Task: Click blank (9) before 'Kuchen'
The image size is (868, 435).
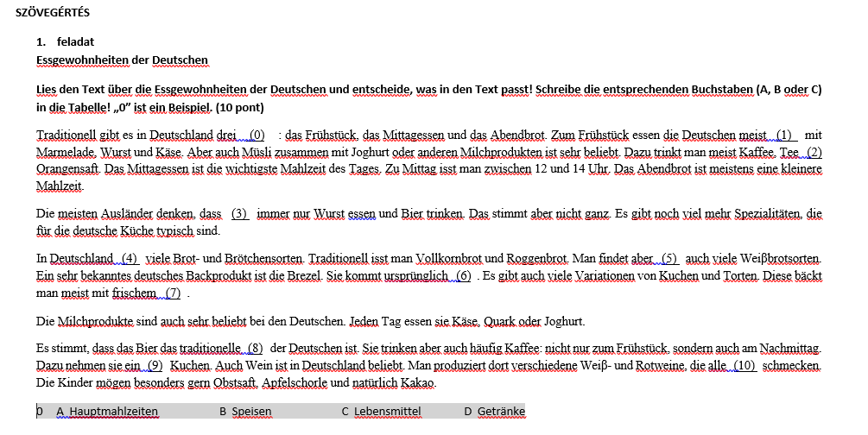Action: 155,366
